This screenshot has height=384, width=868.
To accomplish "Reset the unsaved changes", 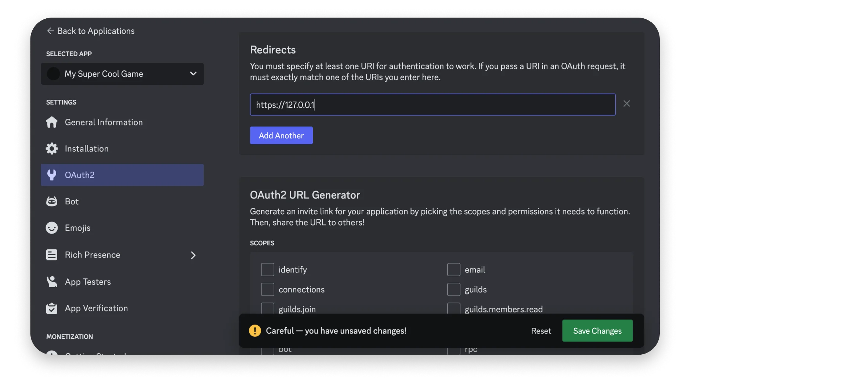I will [541, 331].
